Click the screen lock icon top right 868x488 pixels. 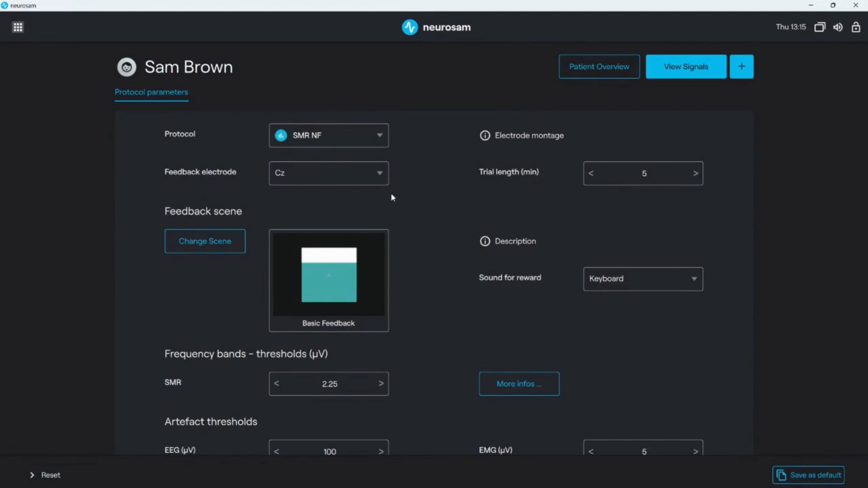tap(856, 27)
